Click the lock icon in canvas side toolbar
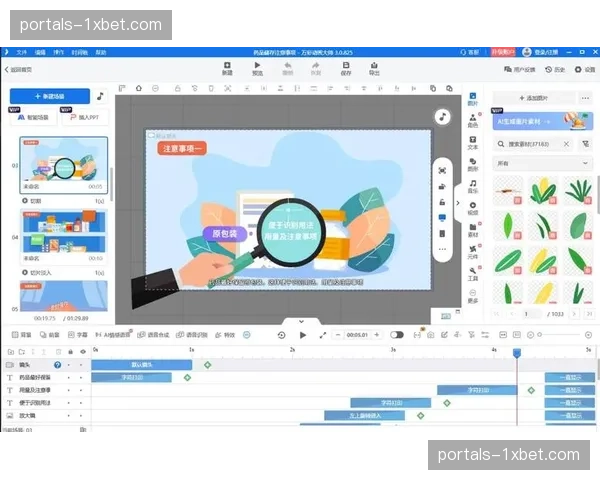The image size is (600, 480). pyautogui.click(x=441, y=201)
